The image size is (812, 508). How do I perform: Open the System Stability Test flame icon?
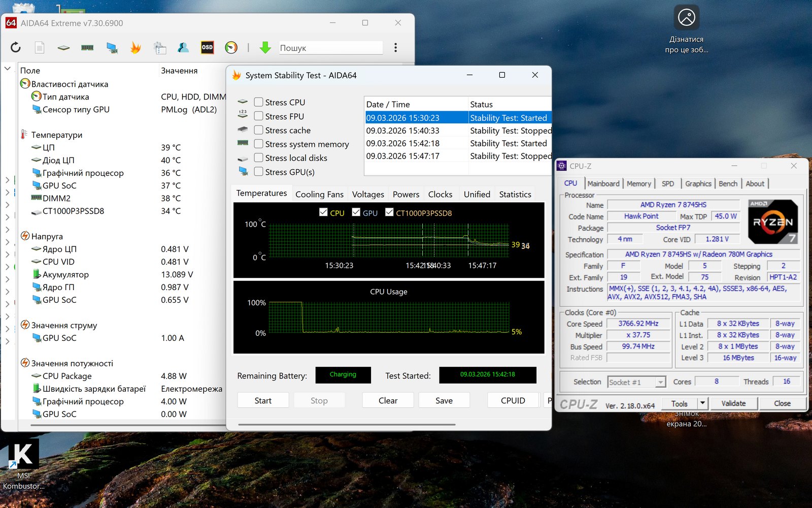[x=136, y=48]
